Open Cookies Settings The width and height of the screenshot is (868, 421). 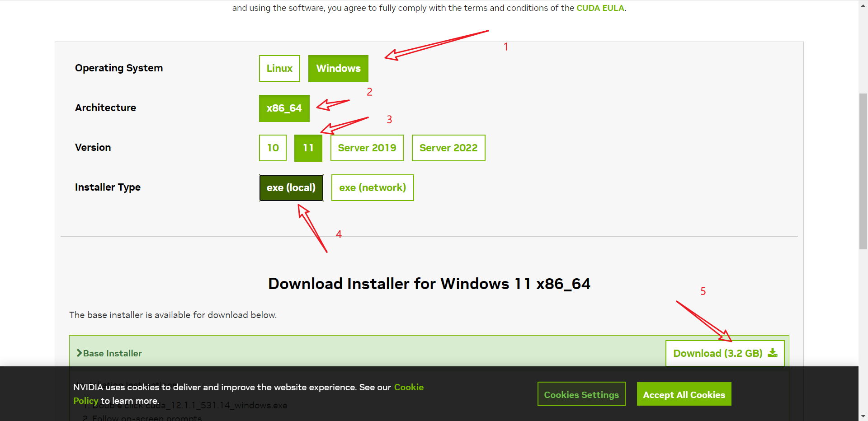coord(581,394)
